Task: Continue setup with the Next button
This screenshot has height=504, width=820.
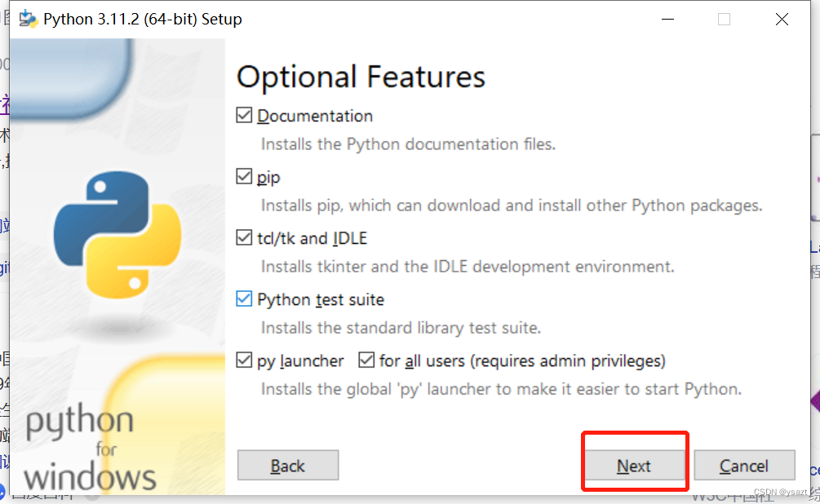Action: coord(634,466)
